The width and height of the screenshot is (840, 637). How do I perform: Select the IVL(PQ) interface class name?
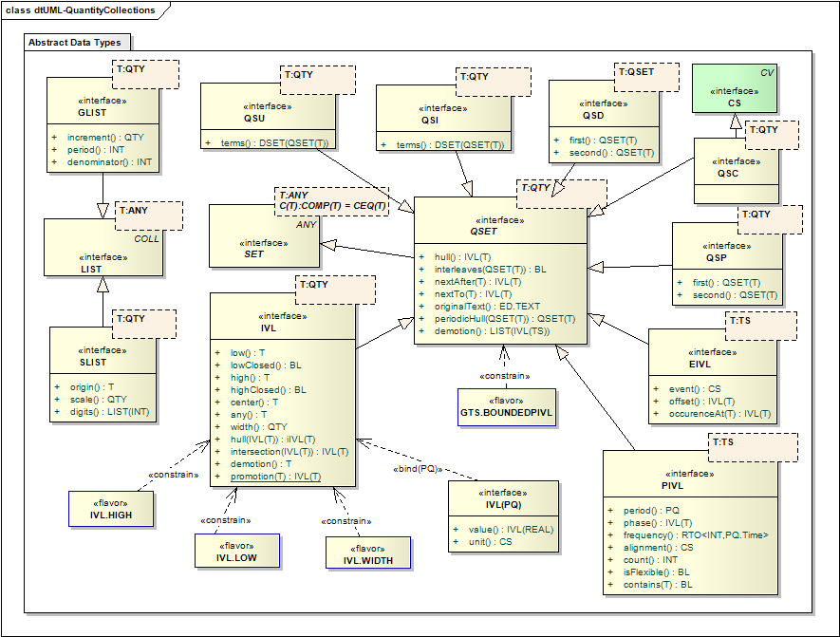coord(503,505)
